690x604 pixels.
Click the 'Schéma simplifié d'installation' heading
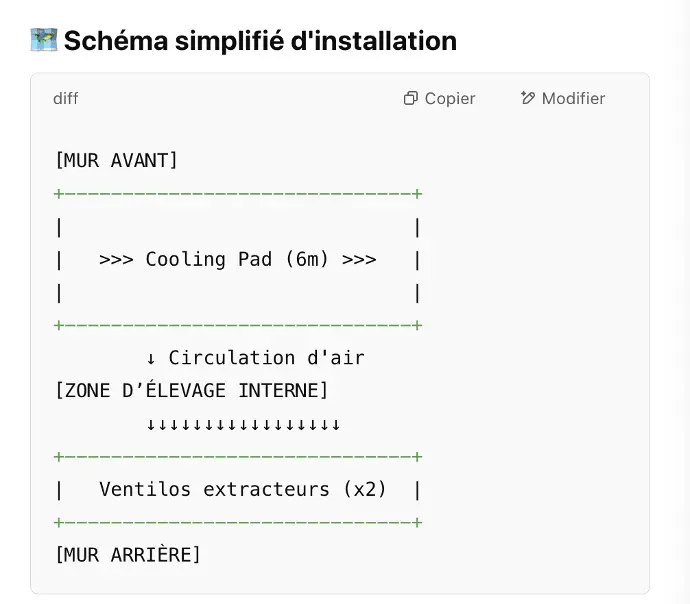[260, 41]
